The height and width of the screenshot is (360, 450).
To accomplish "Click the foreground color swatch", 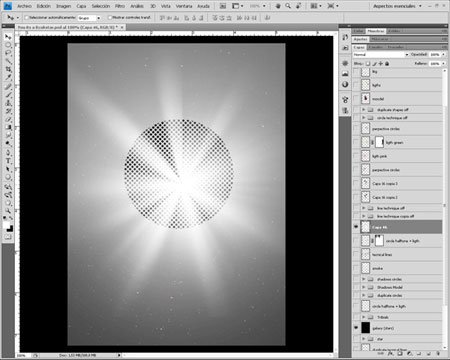I will click(x=7, y=225).
